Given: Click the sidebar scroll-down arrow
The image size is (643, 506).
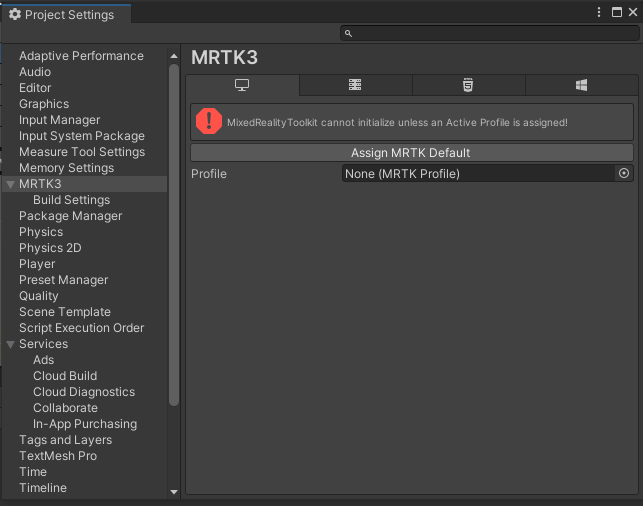Looking at the screenshot, I should (174, 492).
